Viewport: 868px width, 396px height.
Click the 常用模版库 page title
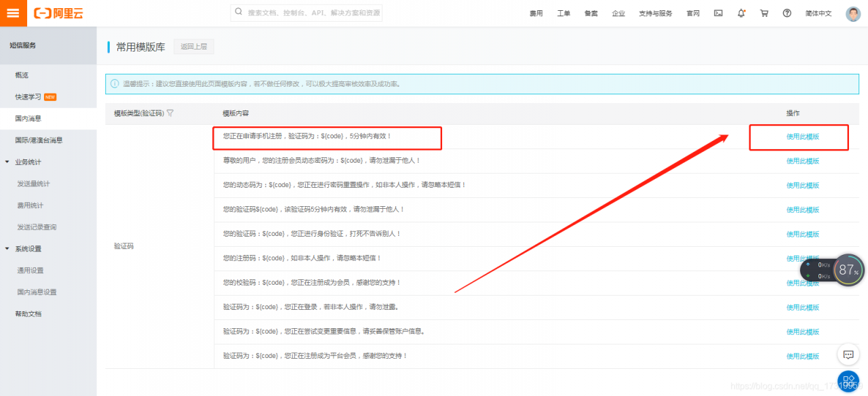(x=140, y=47)
